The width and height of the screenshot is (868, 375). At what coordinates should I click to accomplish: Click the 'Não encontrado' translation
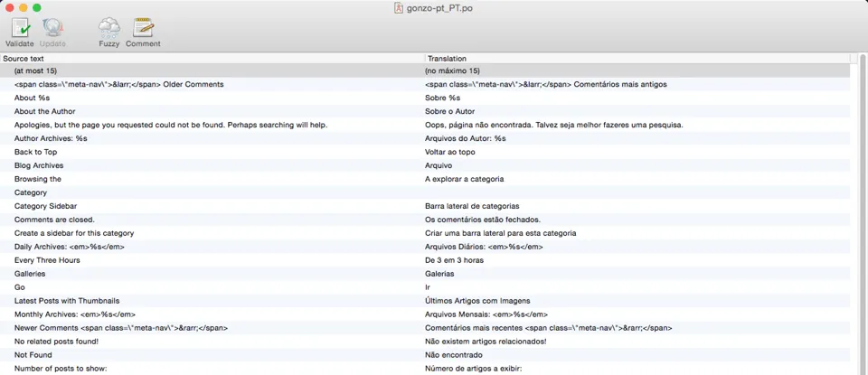453,354
